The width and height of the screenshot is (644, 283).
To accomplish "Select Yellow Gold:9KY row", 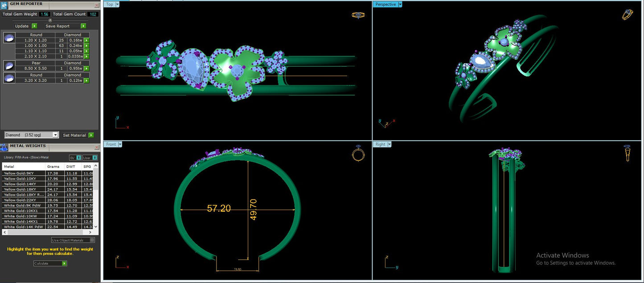I will coord(48,173).
